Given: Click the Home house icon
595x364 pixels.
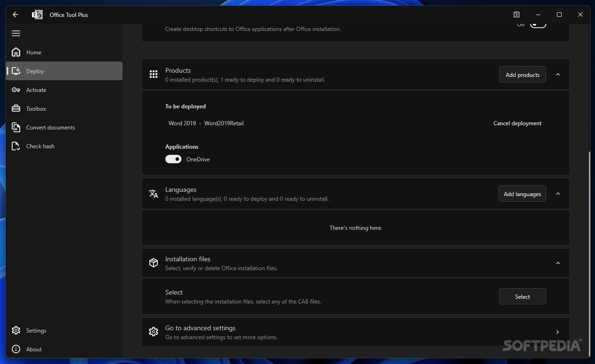Looking at the screenshot, I should click(16, 52).
